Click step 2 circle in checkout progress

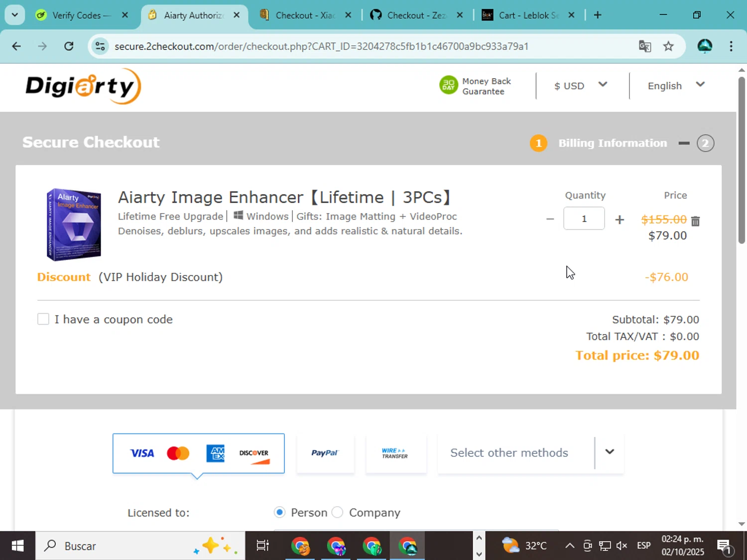click(705, 143)
